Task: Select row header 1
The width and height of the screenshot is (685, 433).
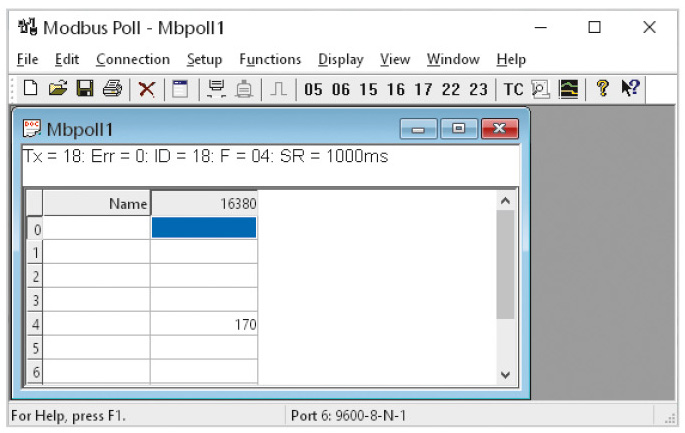Action: click(35, 252)
